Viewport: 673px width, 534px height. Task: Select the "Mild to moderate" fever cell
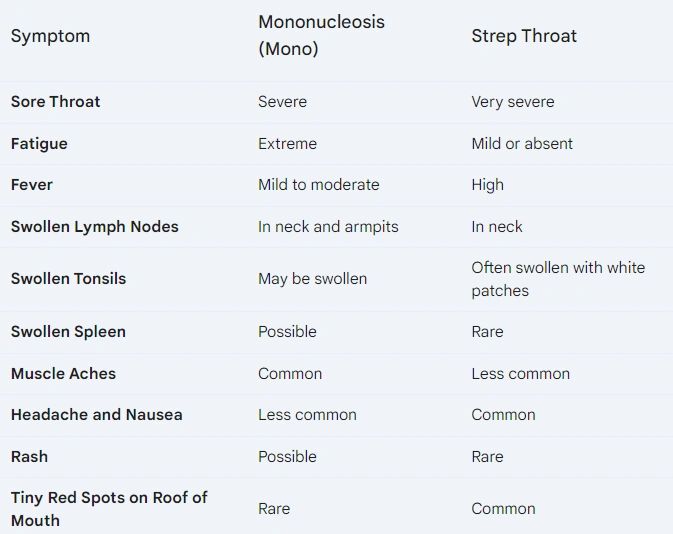(318, 185)
